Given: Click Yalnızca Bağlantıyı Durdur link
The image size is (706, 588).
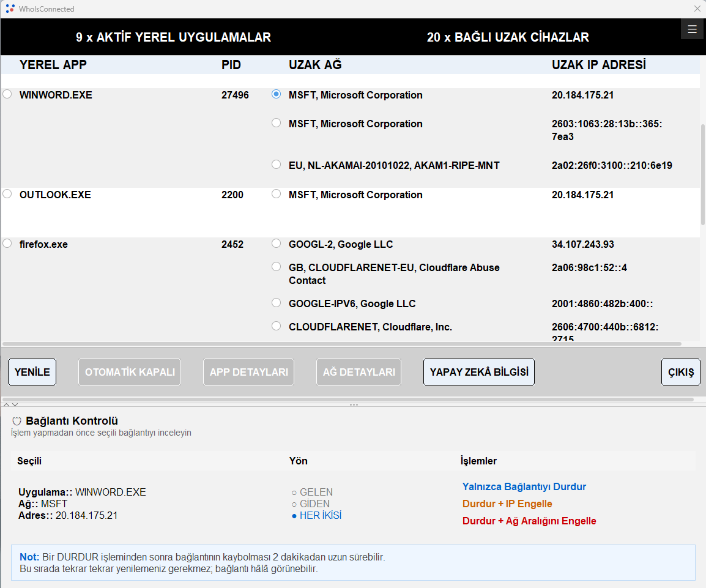Looking at the screenshot, I should pos(524,486).
